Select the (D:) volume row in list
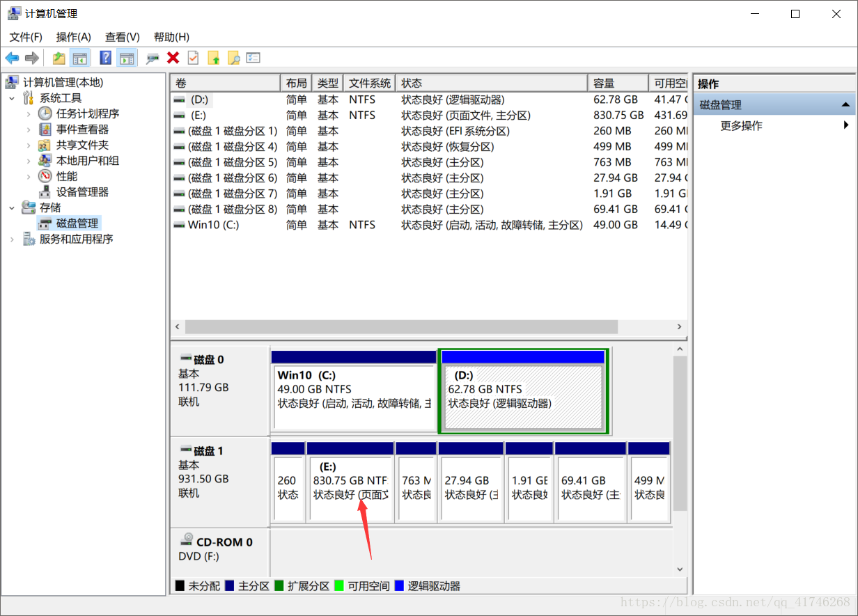Screen dimensions: 858x616 click(429, 100)
